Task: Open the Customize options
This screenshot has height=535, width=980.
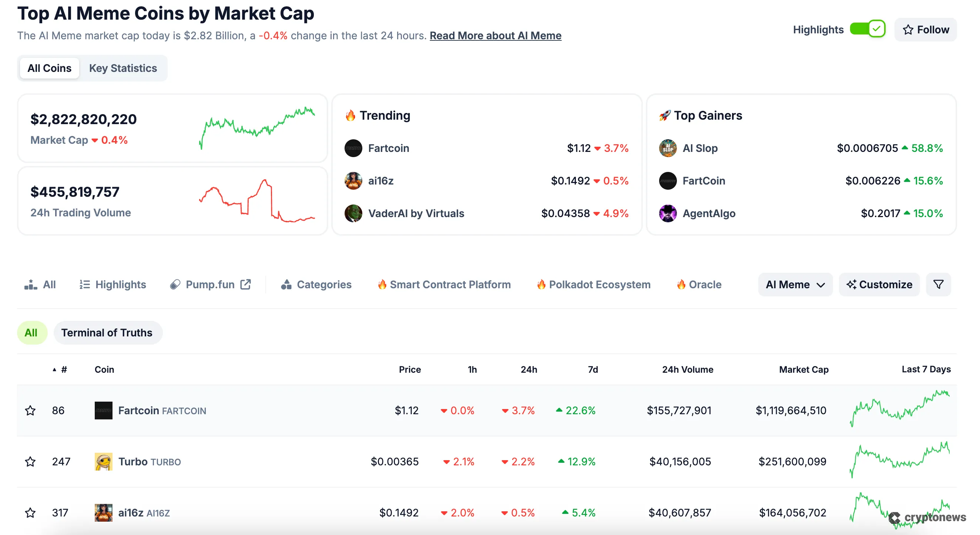Action: point(879,285)
